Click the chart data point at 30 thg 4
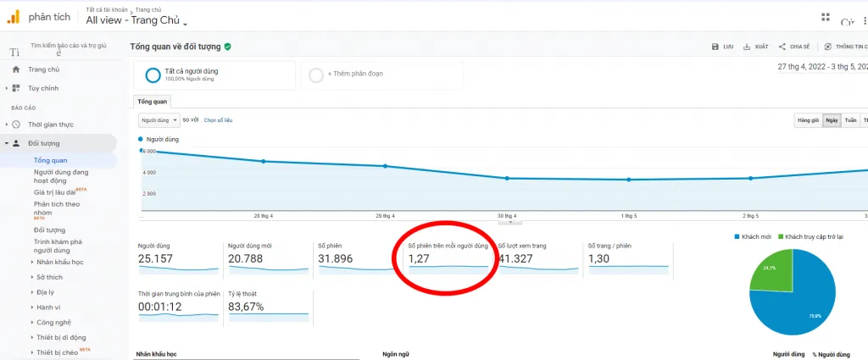868x360 pixels. pyautogui.click(x=507, y=178)
